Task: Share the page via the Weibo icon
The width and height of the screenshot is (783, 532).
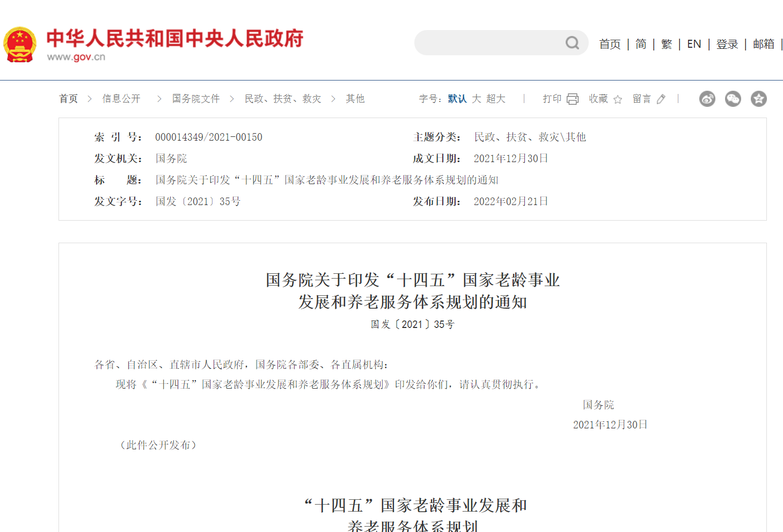Action: [707, 99]
